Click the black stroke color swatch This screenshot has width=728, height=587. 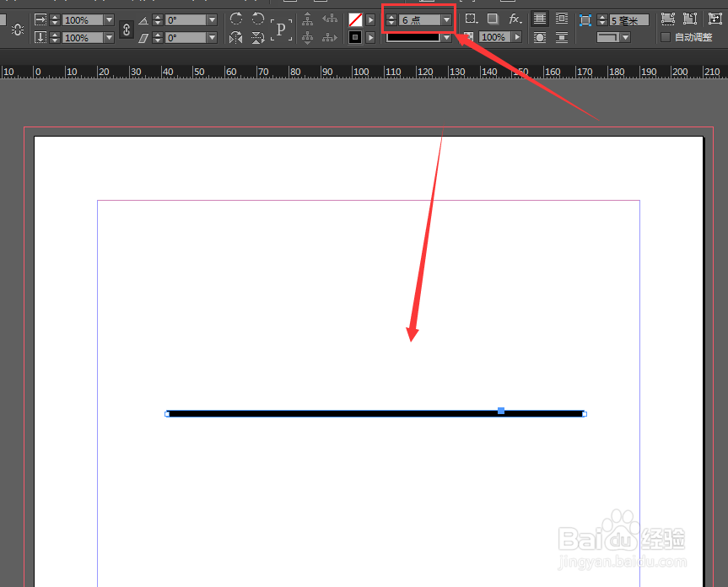pyautogui.click(x=355, y=37)
